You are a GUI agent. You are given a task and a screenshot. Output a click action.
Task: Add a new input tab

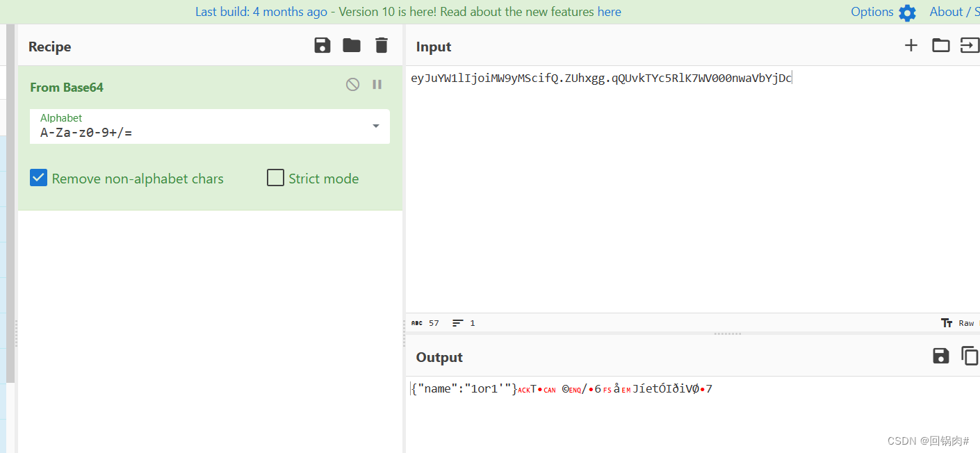[x=911, y=45]
